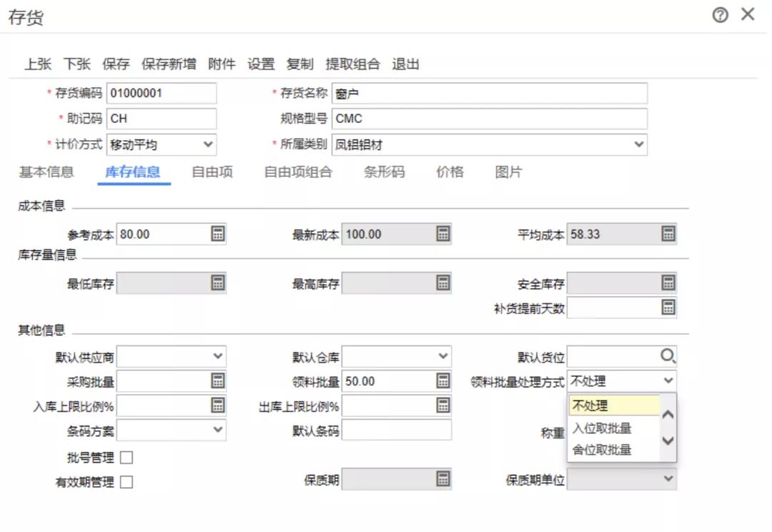Viewport: 772px width, 532px height.
Task: Click calculator icon in 出库上限比例% field
Action: (x=443, y=405)
